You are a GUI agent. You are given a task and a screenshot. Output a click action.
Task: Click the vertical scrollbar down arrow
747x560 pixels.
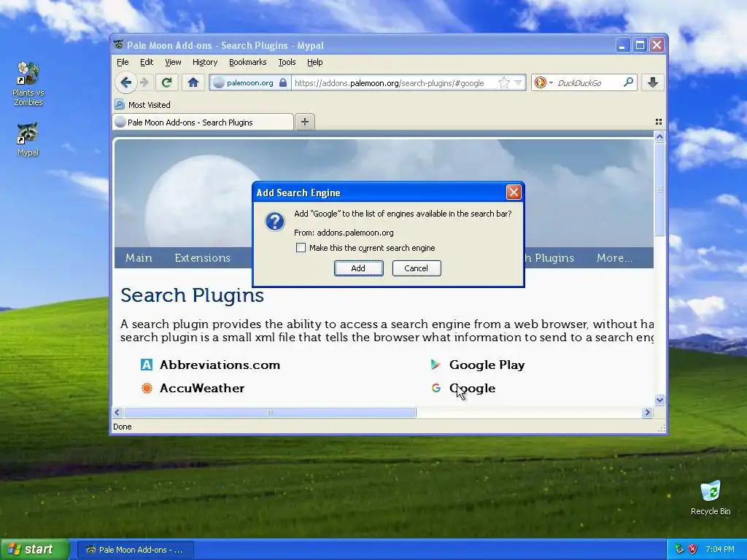[x=659, y=400]
